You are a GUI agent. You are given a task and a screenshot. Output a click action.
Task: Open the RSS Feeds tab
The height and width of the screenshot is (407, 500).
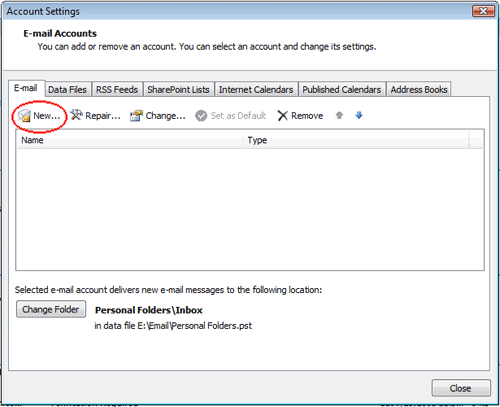[x=117, y=89]
